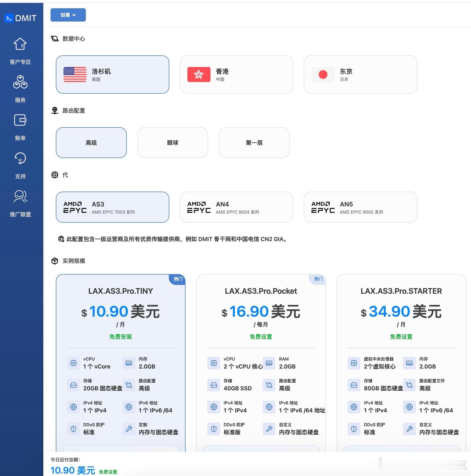Click the globe icon beside CN2 GIA note
Image resolution: width=471 pixels, height=476 pixels.
pos(61,239)
